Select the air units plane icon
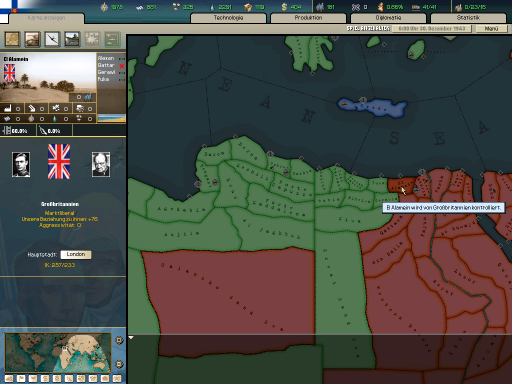512x384 pixels. pyautogui.click(x=52, y=39)
